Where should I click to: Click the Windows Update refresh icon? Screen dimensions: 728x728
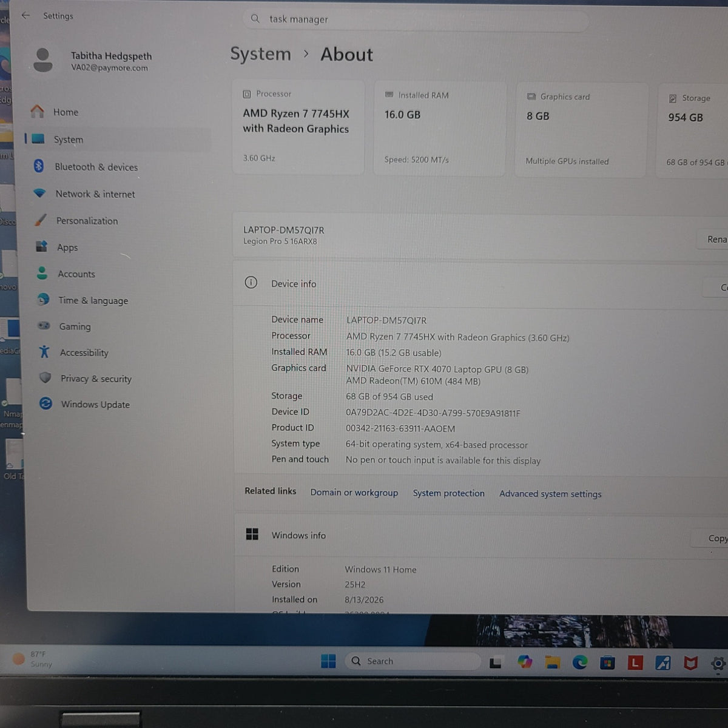pyautogui.click(x=45, y=404)
